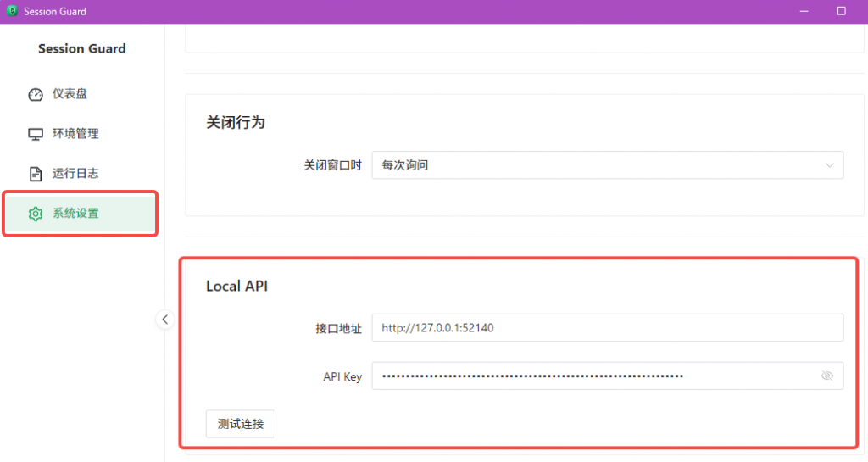868x462 pixels.
Task: Go to the 仪表盘 page label
Action: coord(70,94)
